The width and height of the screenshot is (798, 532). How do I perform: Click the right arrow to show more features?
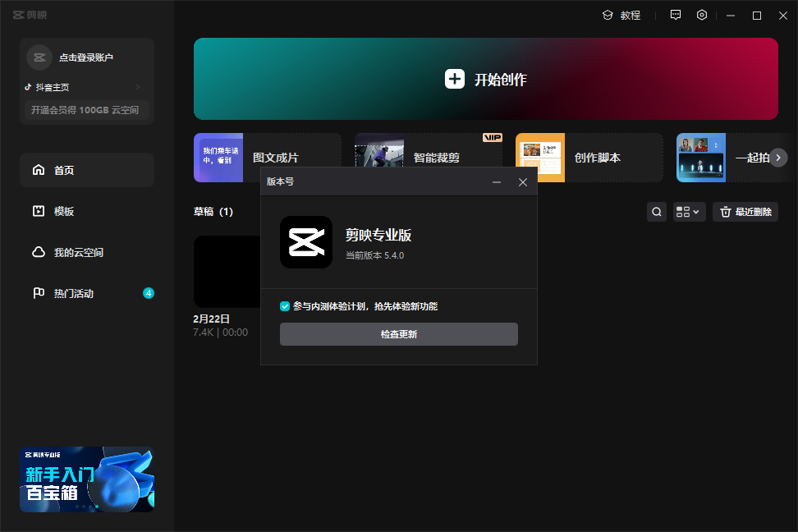(x=778, y=158)
